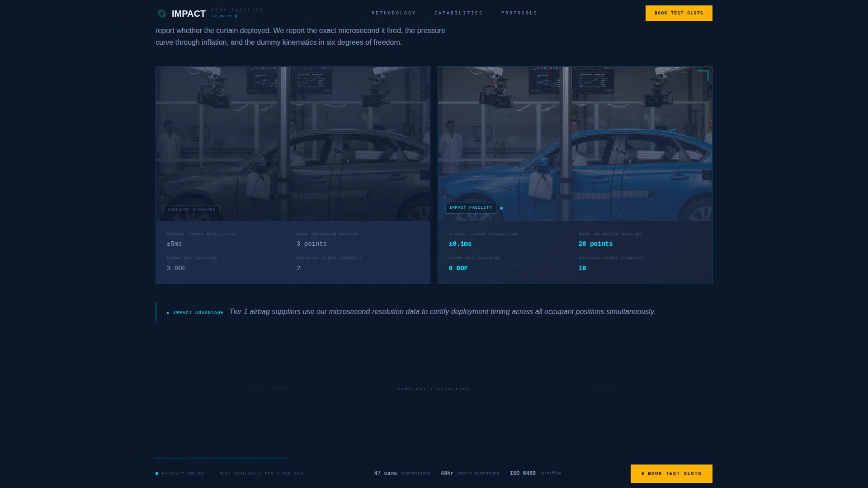The image size is (868, 488).
Task: Click the top Book Test Slots button
Action: click(679, 13)
